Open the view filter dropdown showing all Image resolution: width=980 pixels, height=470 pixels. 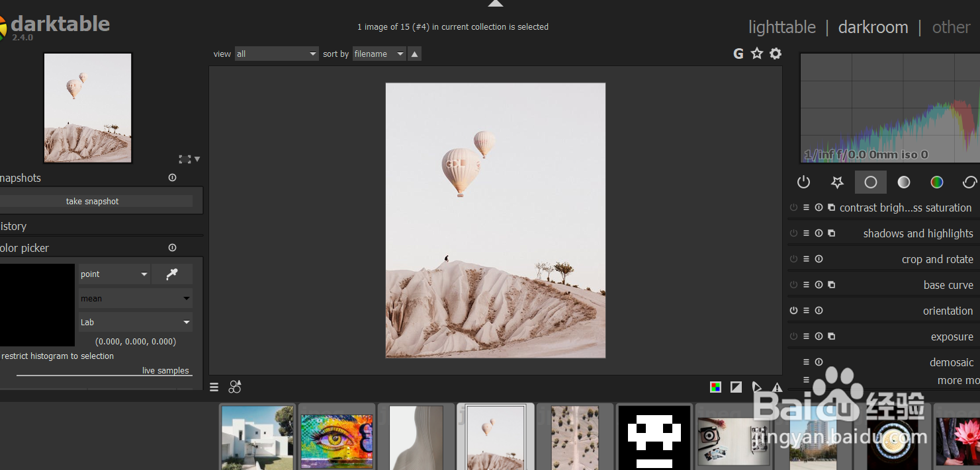tap(277, 54)
